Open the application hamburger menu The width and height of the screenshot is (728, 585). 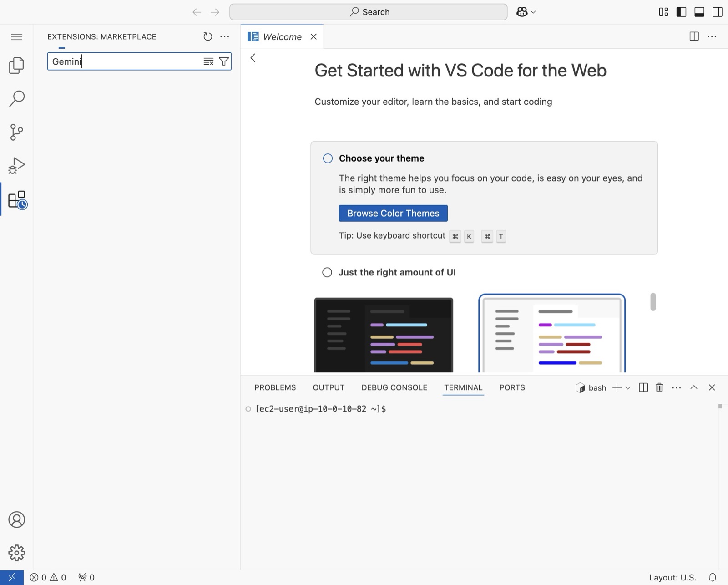click(16, 37)
